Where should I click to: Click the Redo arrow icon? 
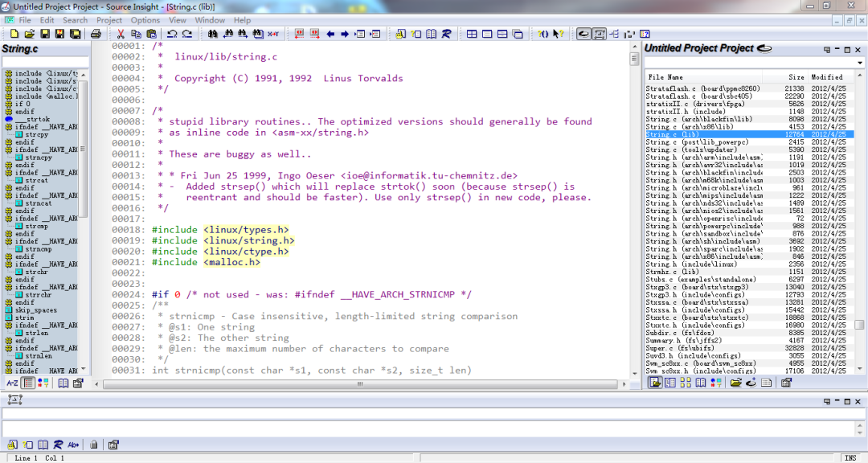point(186,34)
